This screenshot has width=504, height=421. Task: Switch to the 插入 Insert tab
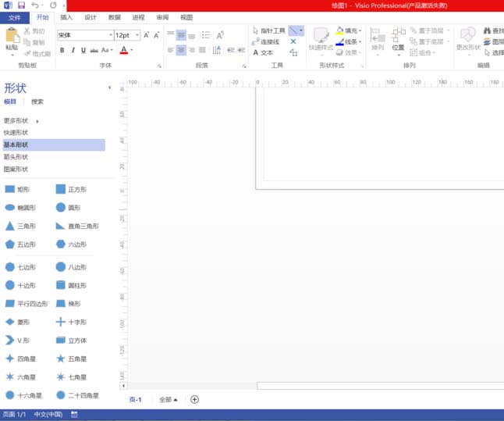pos(66,17)
